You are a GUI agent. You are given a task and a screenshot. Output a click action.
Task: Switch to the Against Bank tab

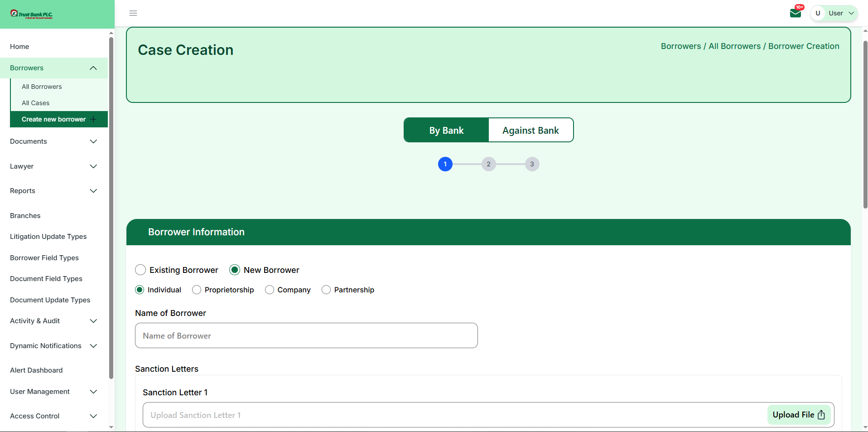click(x=530, y=131)
